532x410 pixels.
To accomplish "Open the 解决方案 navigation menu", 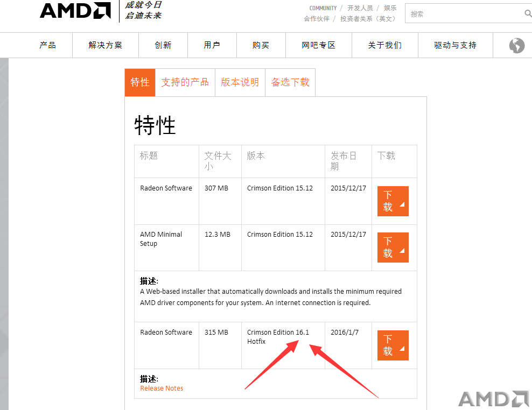I will tap(105, 45).
